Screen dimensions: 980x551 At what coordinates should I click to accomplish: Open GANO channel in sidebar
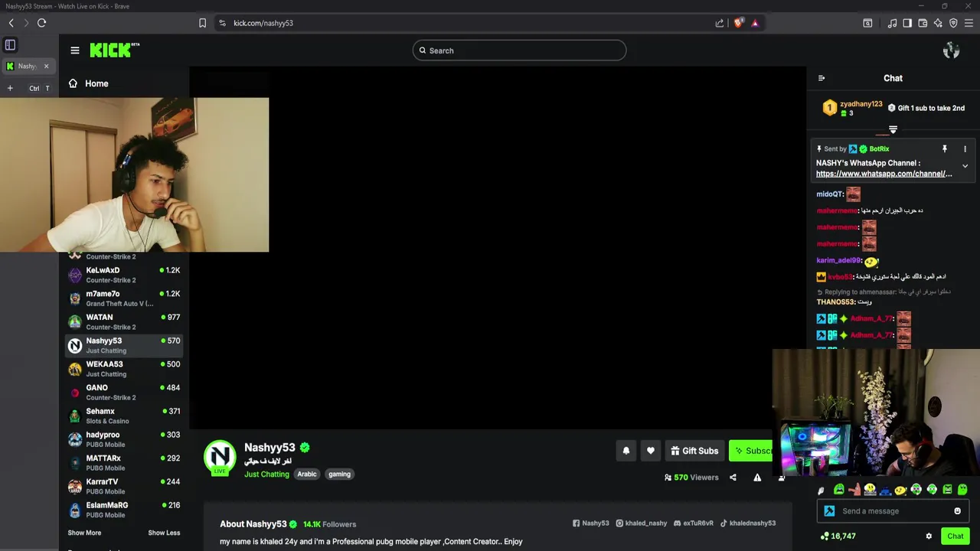(x=124, y=393)
